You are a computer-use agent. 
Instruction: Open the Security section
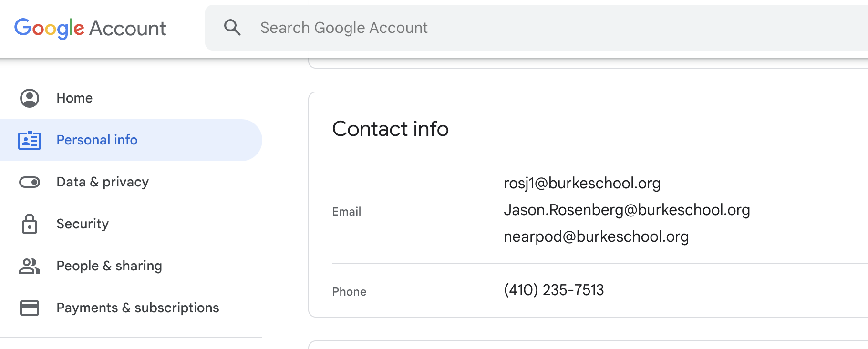point(131,224)
